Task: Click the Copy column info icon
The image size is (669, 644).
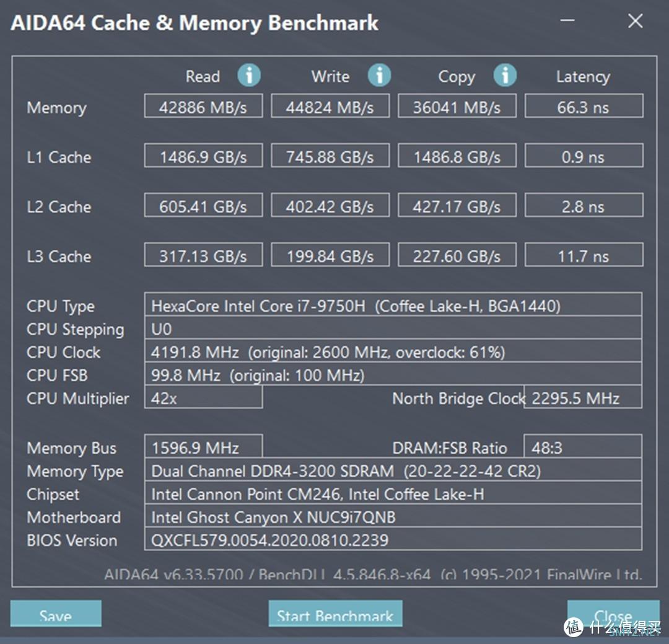Action: coord(505,75)
